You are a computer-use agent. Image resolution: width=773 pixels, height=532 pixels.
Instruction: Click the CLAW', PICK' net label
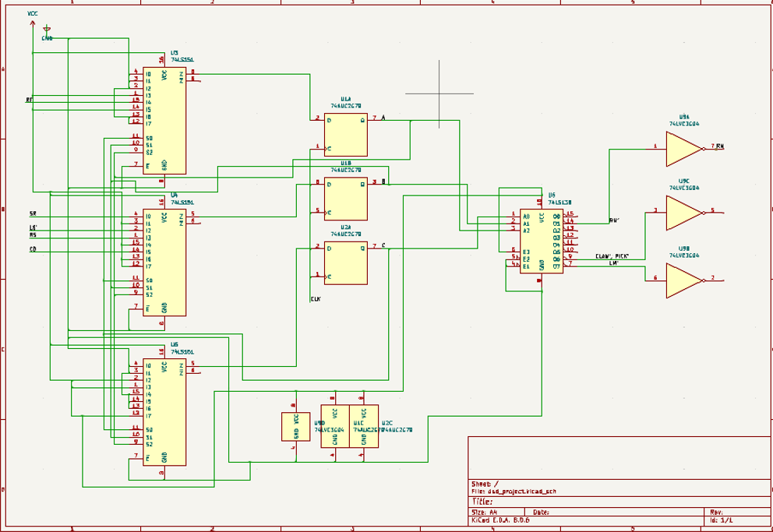pyautogui.click(x=612, y=256)
